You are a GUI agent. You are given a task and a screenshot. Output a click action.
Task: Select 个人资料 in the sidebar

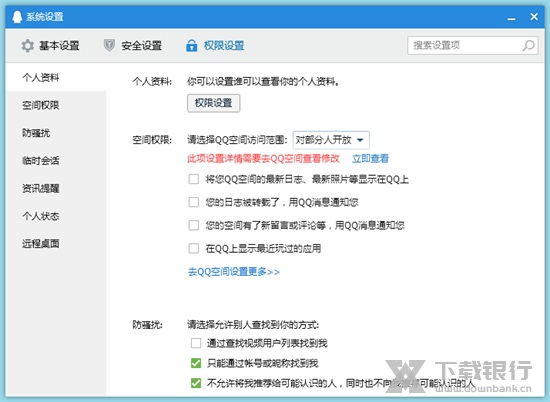coord(56,77)
